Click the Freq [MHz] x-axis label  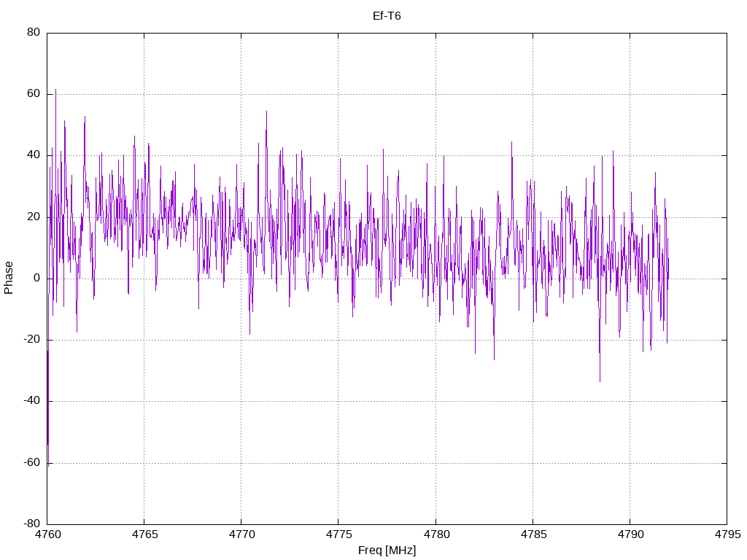click(387, 551)
